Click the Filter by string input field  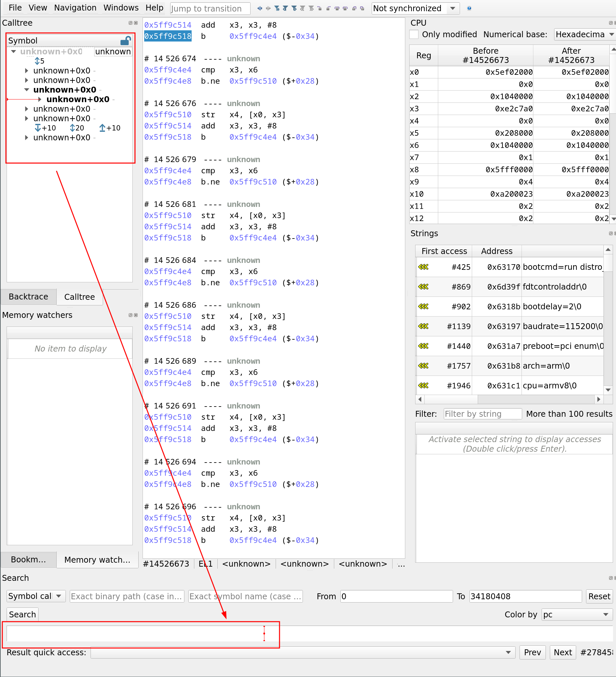[482, 414]
